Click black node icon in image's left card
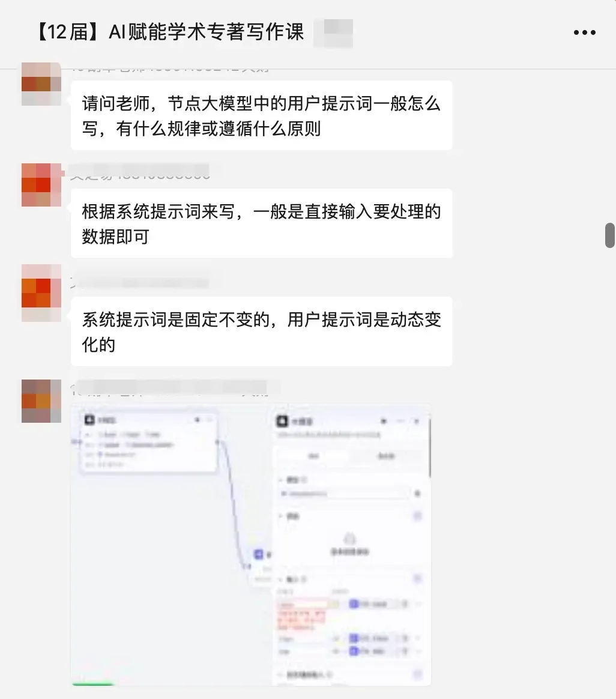616x699 pixels. 90,420
